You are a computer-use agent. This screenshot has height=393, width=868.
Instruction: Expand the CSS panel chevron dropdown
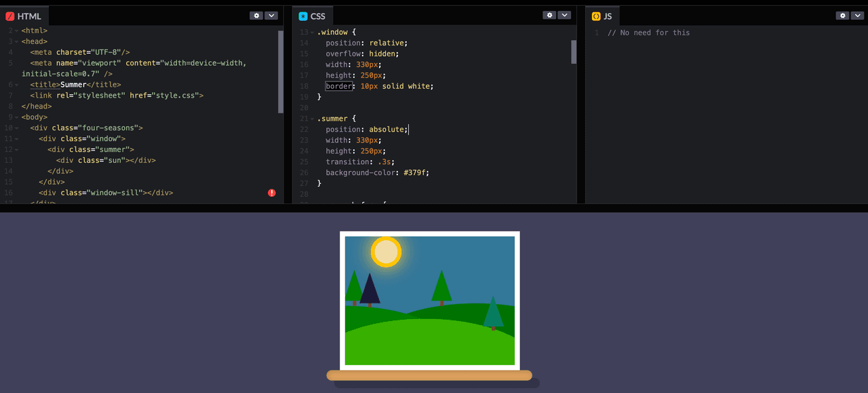pyautogui.click(x=564, y=16)
